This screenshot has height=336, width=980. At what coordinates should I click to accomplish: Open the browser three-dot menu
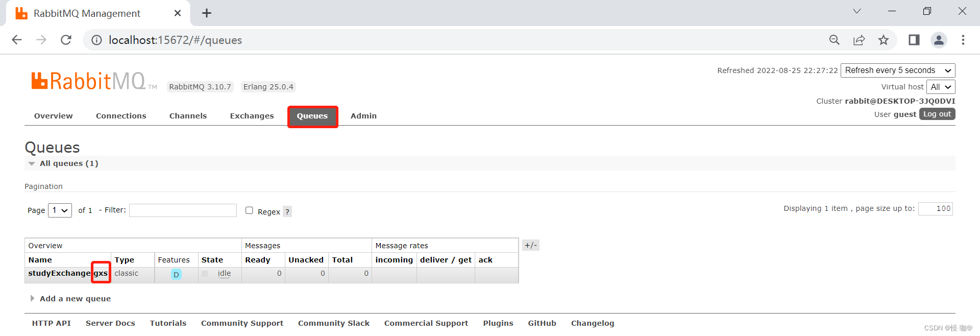(963, 40)
